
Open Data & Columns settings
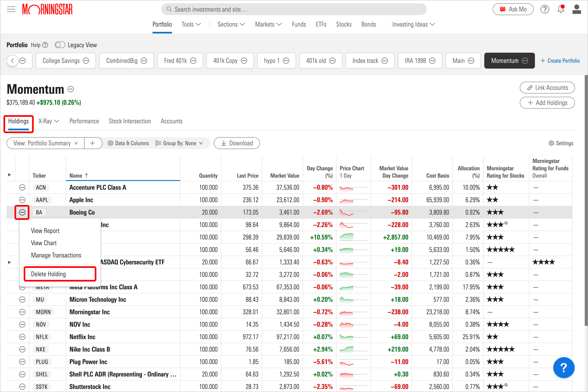(128, 143)
